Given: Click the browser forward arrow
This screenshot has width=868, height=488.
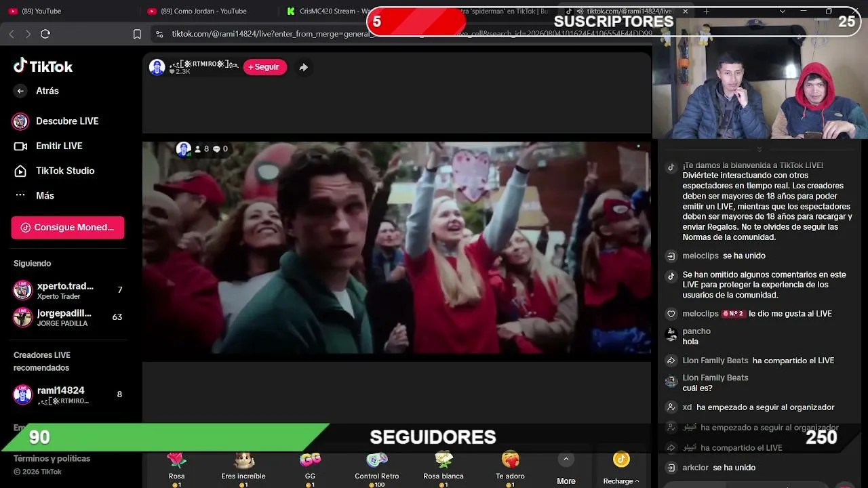Looking at the screenshot, I should coord(28,34).
